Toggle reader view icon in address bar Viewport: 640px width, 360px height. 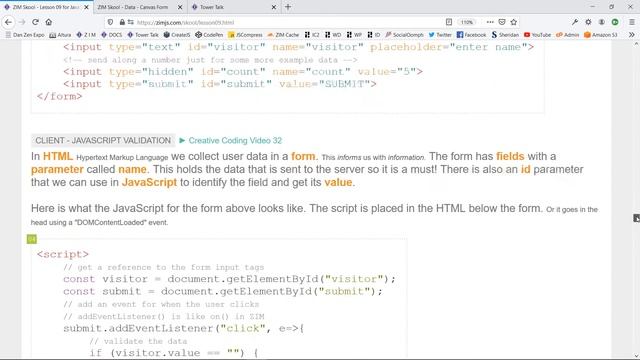click(x=449, y=22)
